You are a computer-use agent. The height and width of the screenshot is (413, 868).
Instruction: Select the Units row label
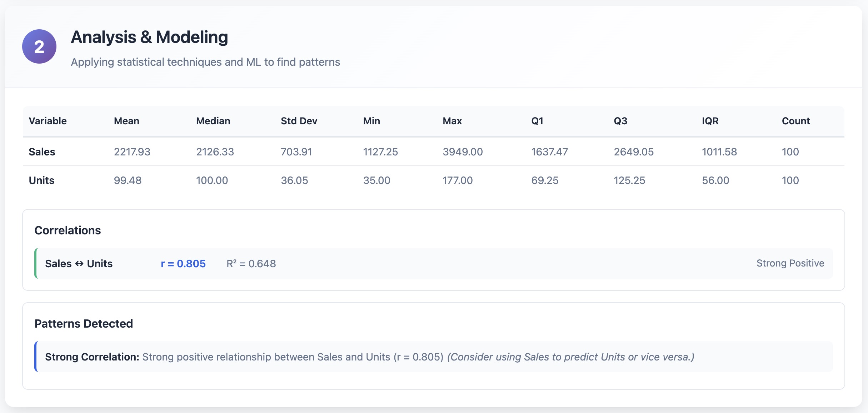[x=41, y=180]
